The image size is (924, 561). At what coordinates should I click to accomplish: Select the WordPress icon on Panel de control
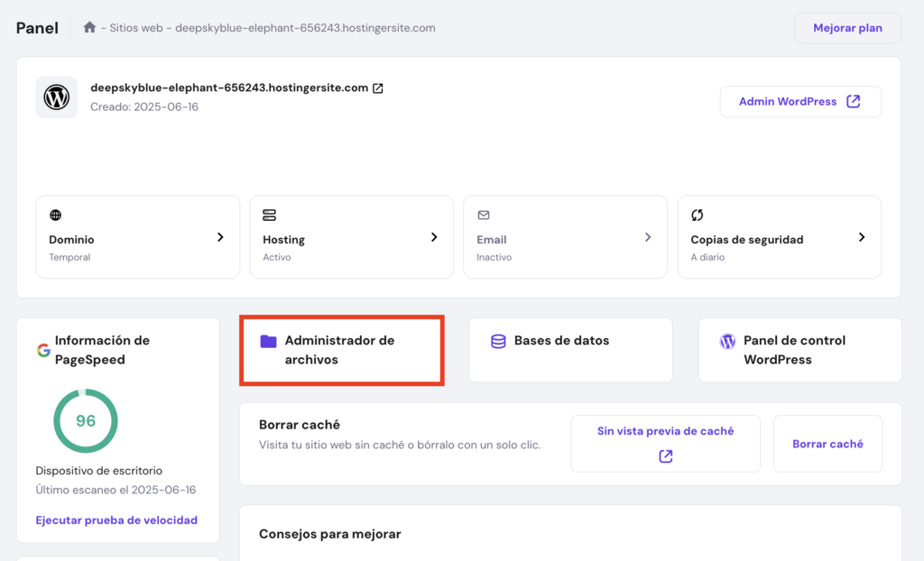(728, 342)
